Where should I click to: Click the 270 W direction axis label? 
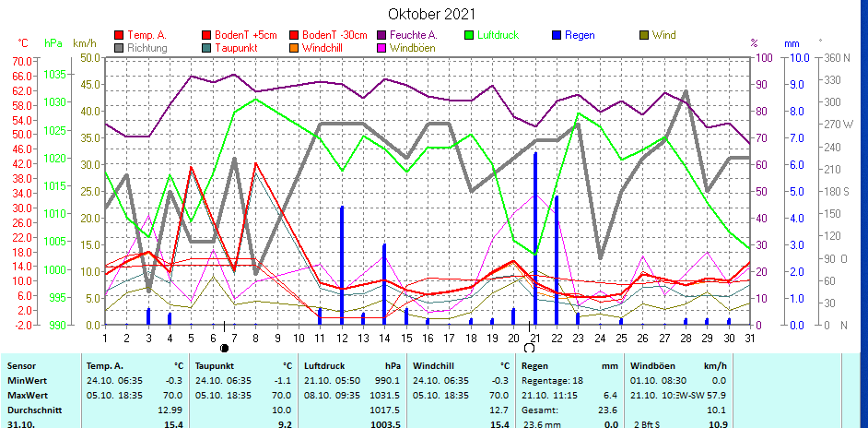click(x=839, y=125)
